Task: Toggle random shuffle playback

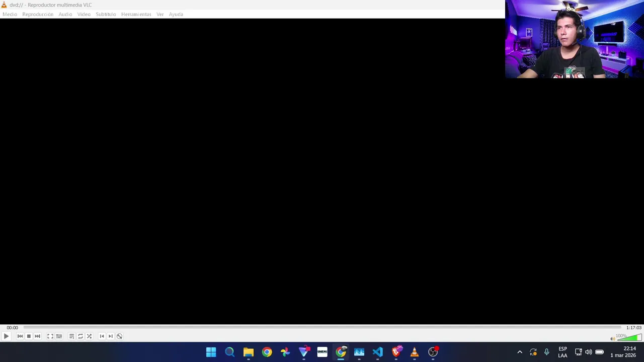Action: pos(89,336)
